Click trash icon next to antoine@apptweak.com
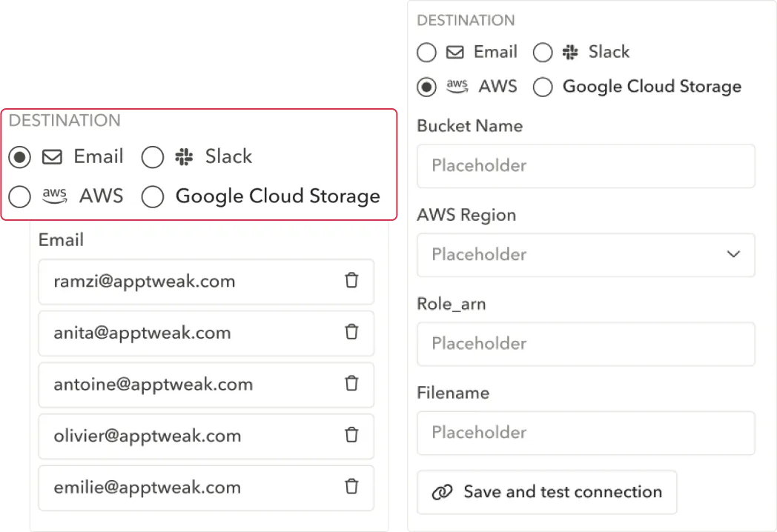 coord(352,384)
